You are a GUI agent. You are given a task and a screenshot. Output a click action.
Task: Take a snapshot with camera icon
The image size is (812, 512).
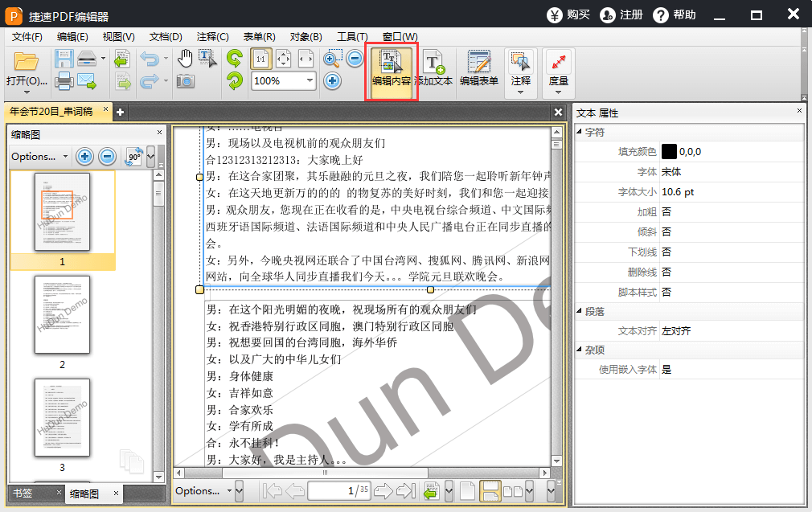[x=186, y=81]
